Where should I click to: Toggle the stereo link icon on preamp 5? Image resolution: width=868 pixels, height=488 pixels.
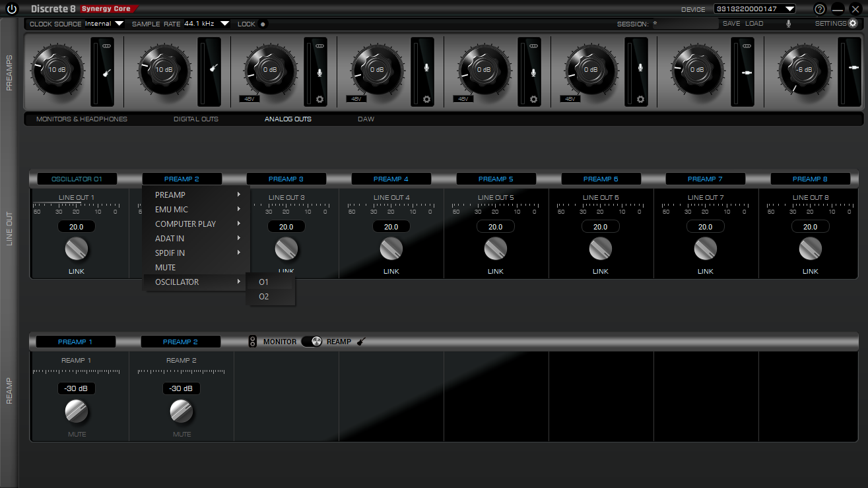click(534, 45)
